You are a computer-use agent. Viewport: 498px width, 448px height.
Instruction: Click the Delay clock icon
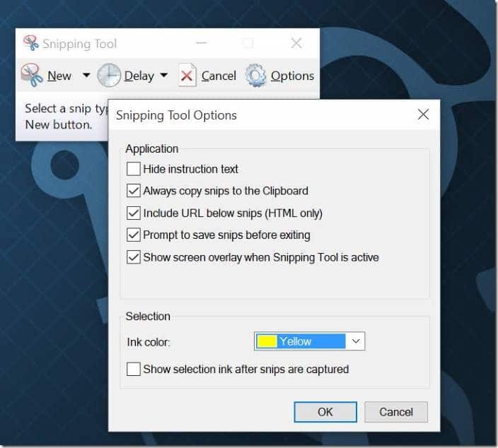[109, 75]
